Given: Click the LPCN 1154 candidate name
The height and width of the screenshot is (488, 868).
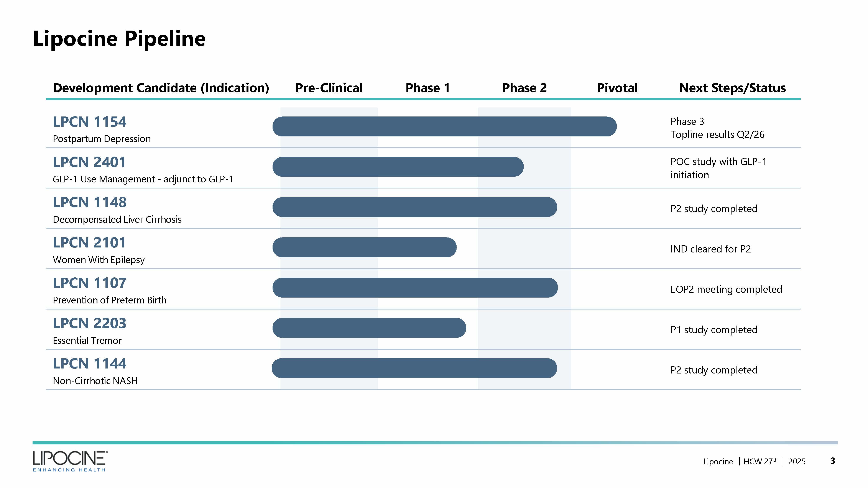Looking at the screenshot, I should 90,122.
